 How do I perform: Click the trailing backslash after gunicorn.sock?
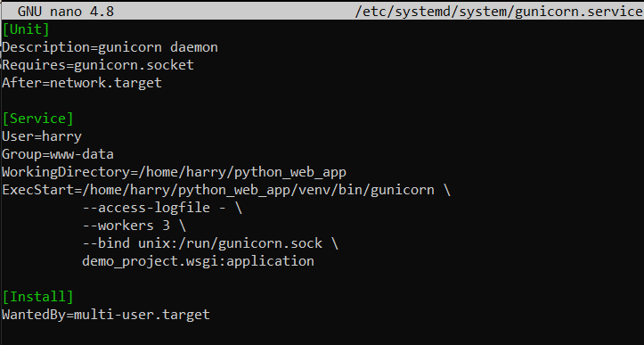coord(334,243)
